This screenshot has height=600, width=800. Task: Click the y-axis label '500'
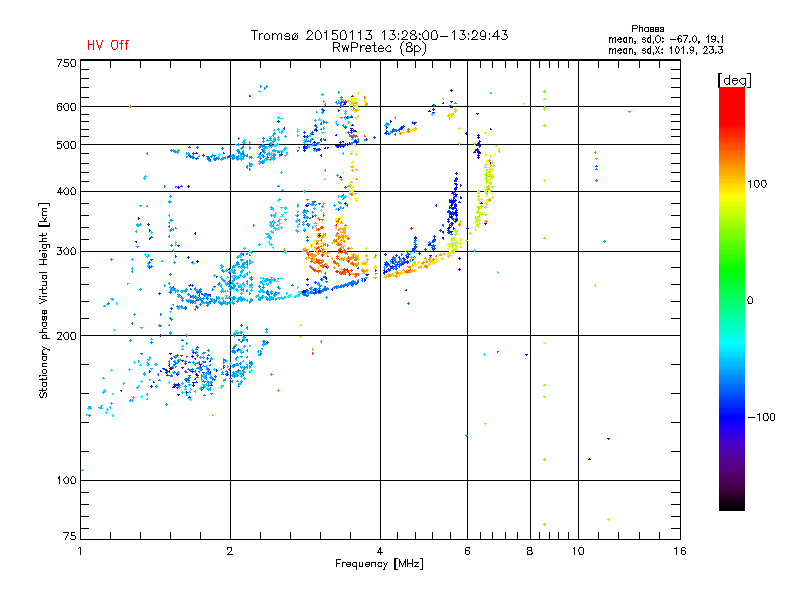click(66, 145)
